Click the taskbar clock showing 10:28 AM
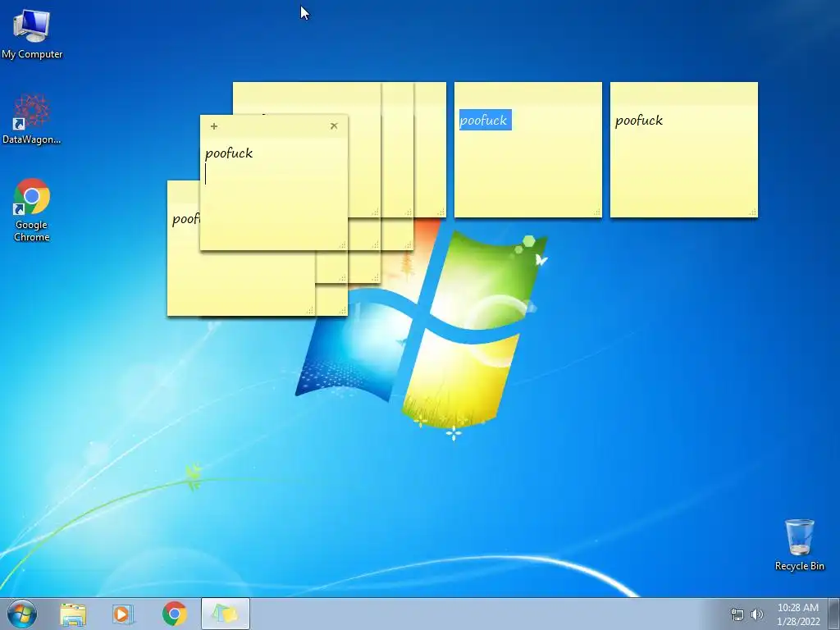 [798, 614]
